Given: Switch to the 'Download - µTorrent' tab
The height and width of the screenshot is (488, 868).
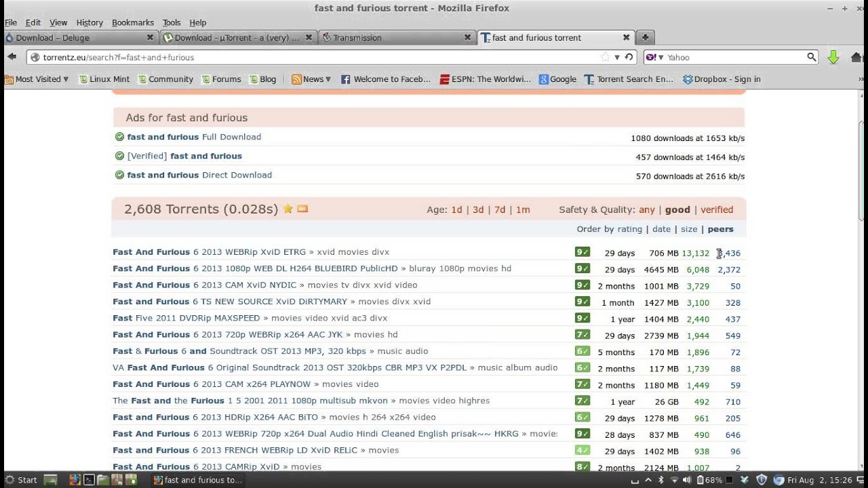Looking at the screenshot, I should 239,37.
